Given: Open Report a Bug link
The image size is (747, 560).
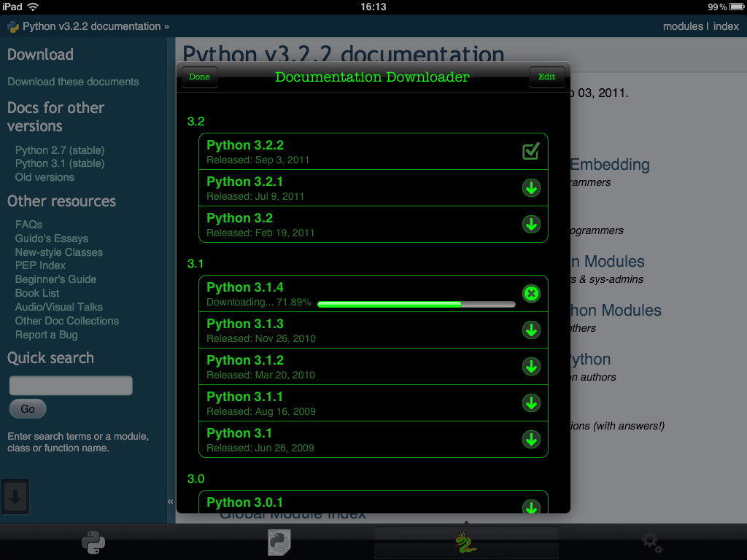Looking at the screenshot, I should coord(46,335).
